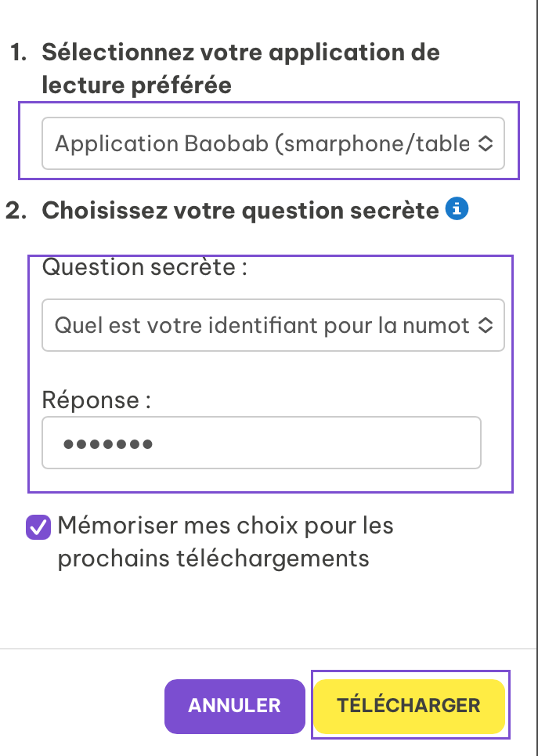Click the white checkmark in the purple checkbox
This screenshot has height=756, width=538.
tap(38, 527)
